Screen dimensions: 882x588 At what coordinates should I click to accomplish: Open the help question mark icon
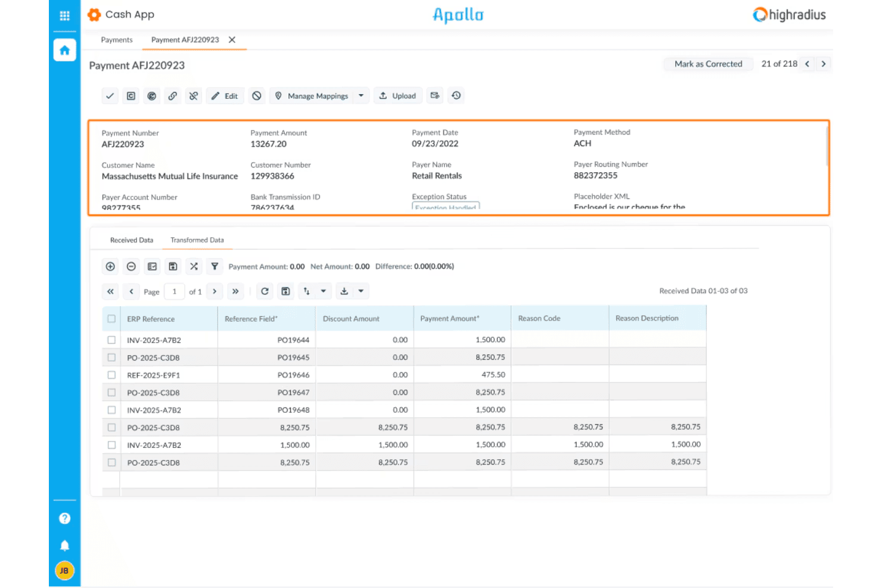tap(64, 518)
